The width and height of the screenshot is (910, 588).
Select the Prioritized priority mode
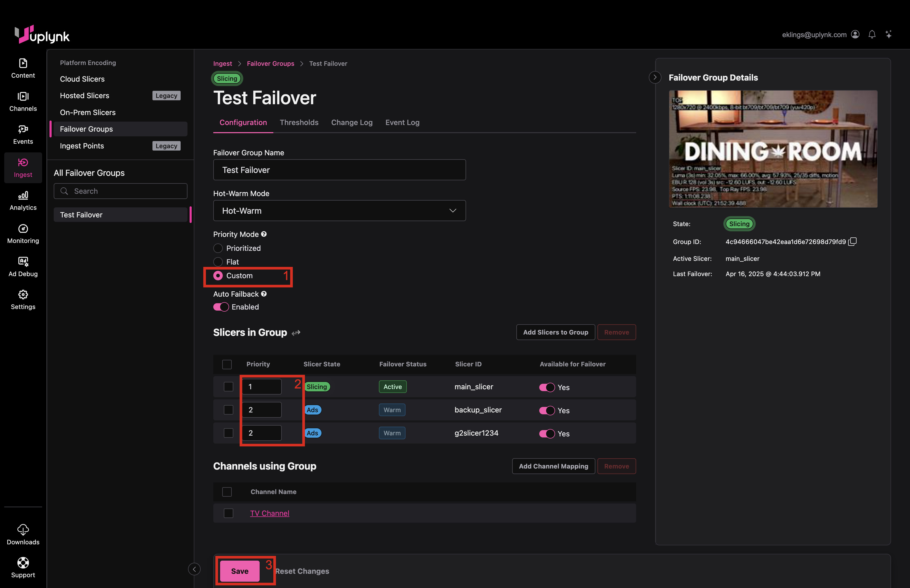218,248
